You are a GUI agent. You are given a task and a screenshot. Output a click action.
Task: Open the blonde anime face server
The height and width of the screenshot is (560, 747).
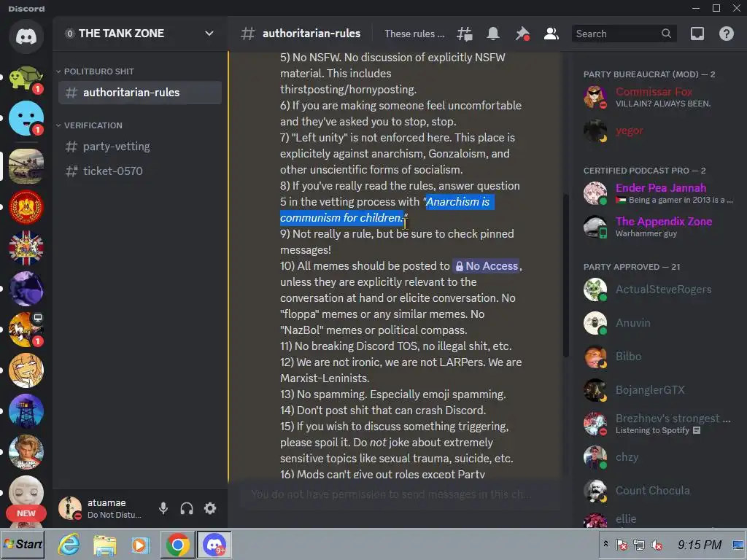[x=26, y=370]
